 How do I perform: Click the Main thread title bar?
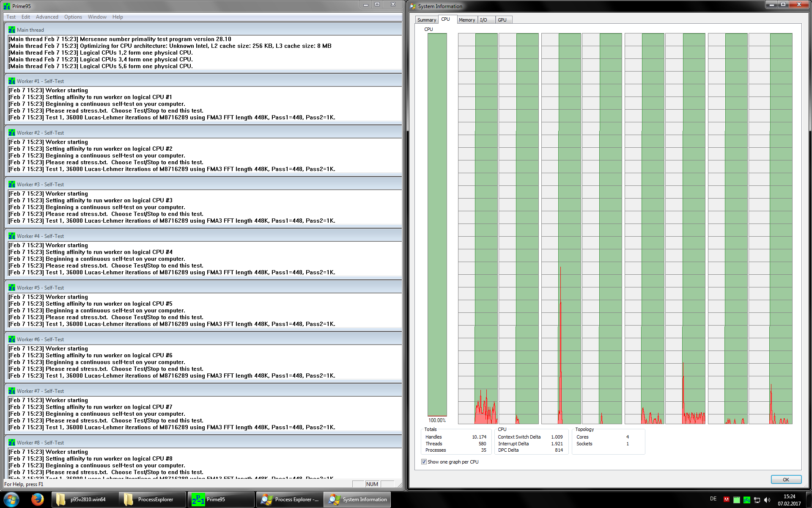coord(203,30)
